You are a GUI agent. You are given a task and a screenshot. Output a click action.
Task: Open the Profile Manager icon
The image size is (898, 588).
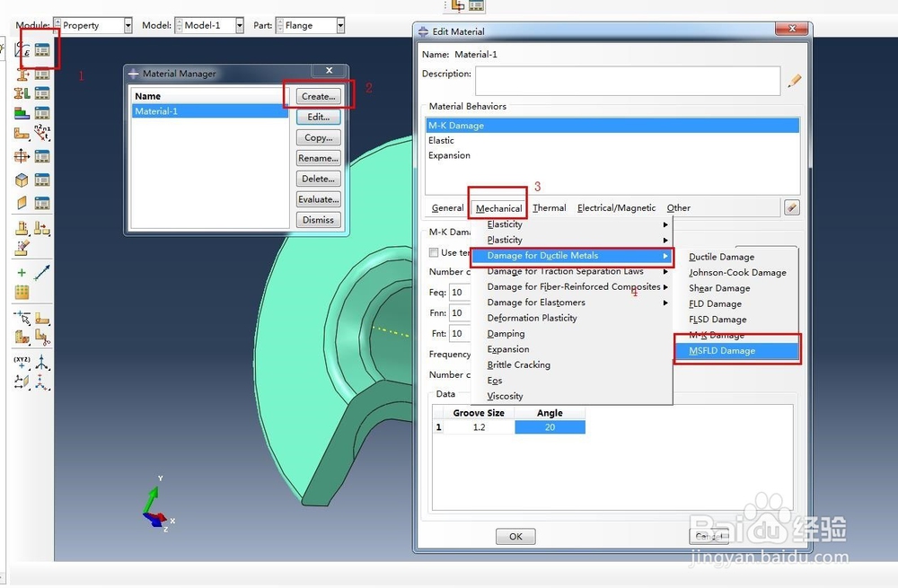[42, 156]
